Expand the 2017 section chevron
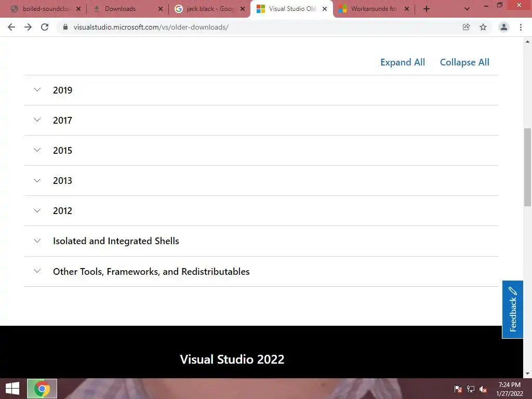The height and width of the screenshot is (399, 532). 37,120
